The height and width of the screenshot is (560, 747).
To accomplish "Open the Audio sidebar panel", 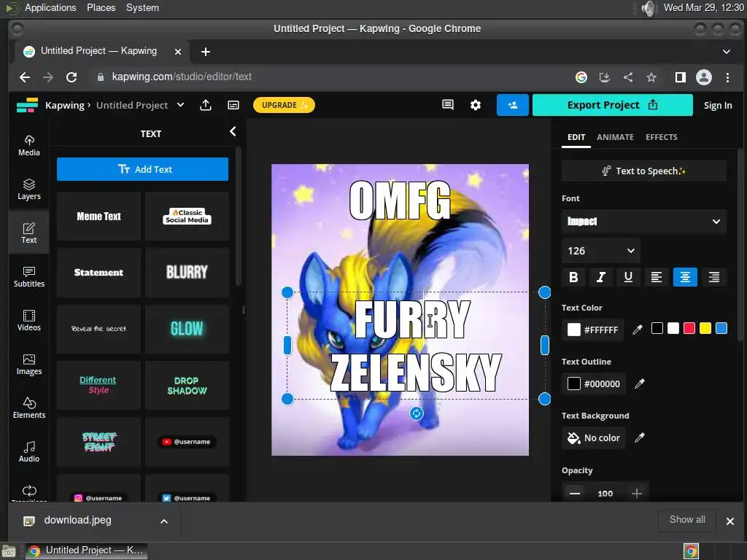I will coord(29,452).
